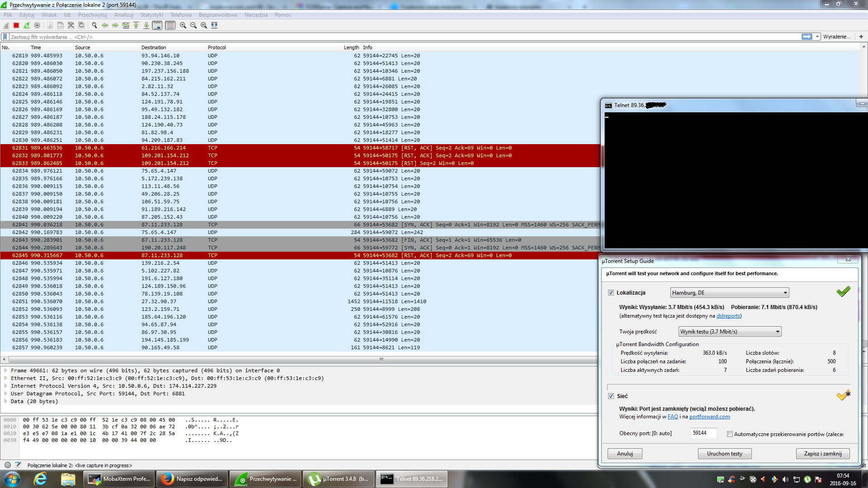Click the Uruchom testy button
Image resolution: width=868 pixels, height=488 pixels.
(725, 454)
